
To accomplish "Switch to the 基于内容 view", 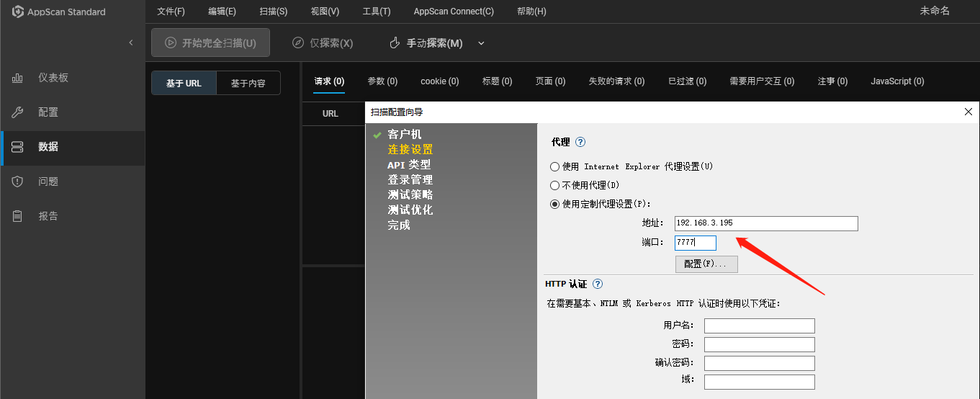I will (x=248, y=83).
